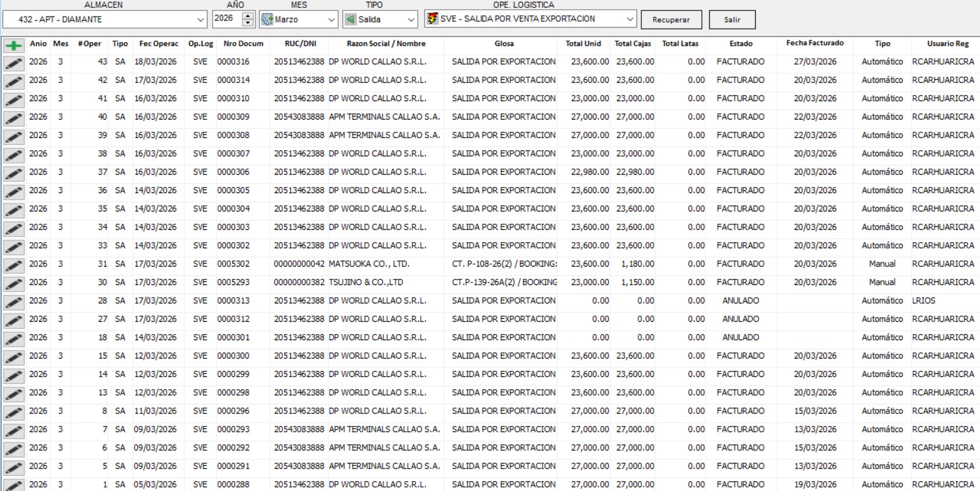Viewport: 980px width, 491px height.
Task: Click the Recuperar button
Action: pos(671,20)
